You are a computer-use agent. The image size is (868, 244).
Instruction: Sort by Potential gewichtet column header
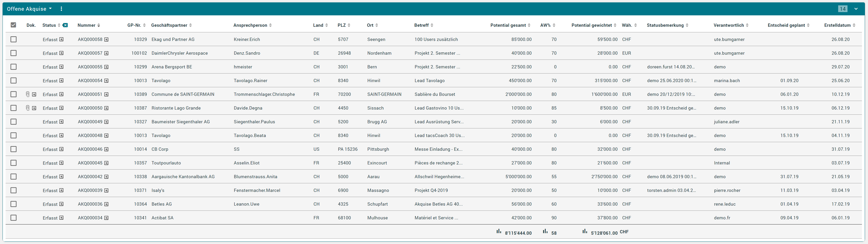tap(594, 25)
